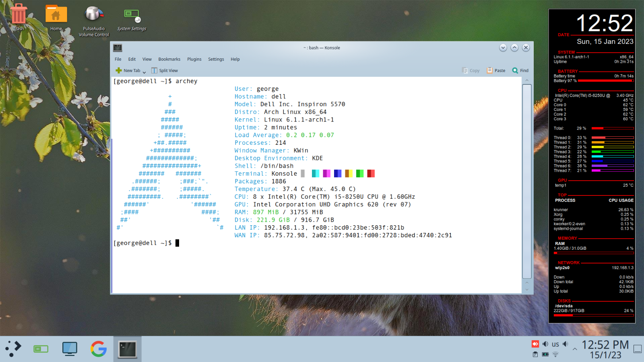Image resolution: width=644 pixels, height=362 pixels.
Task: Click the Paste toolbar button
Action: [x=496, y=70]
